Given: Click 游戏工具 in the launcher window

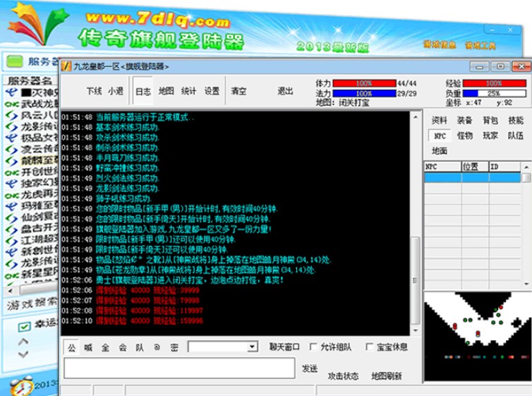Looking at the screenshot, I should click(480, 45).
